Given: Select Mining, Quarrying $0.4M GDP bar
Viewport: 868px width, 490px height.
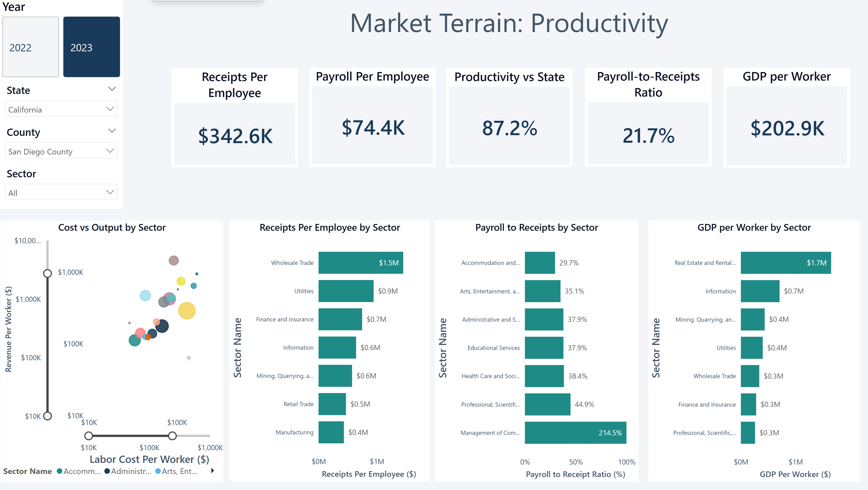Looking at the screenshot, I should [x=752, y=319].
